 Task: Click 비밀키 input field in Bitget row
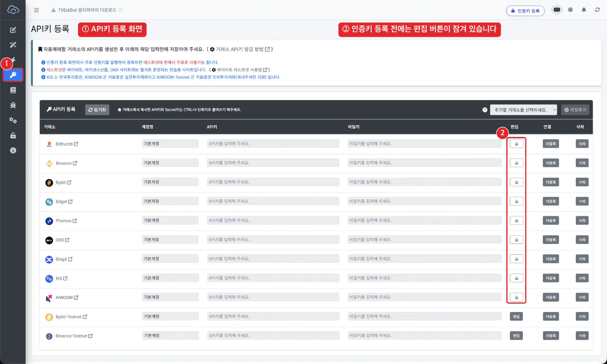tap(424, 201)
